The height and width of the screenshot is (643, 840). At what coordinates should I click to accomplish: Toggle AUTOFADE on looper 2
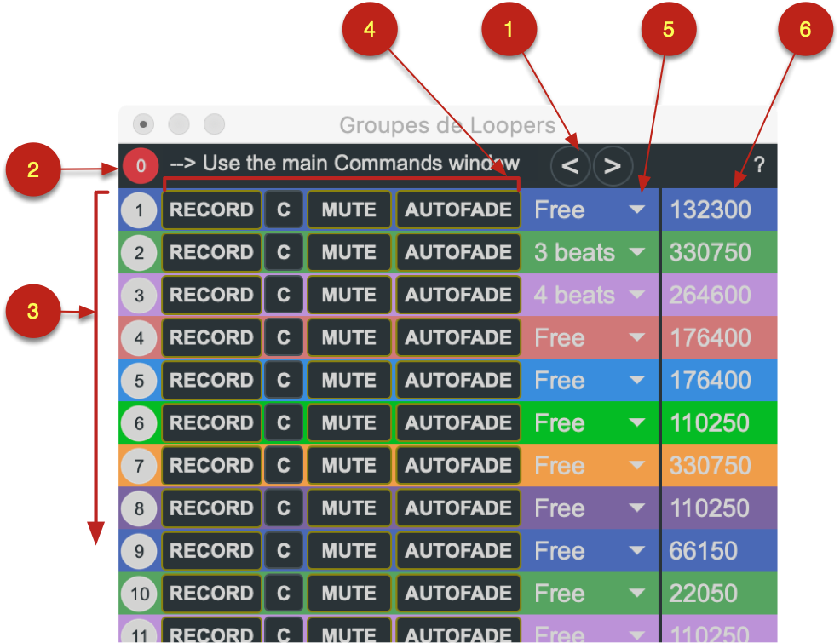coord(458,253)
